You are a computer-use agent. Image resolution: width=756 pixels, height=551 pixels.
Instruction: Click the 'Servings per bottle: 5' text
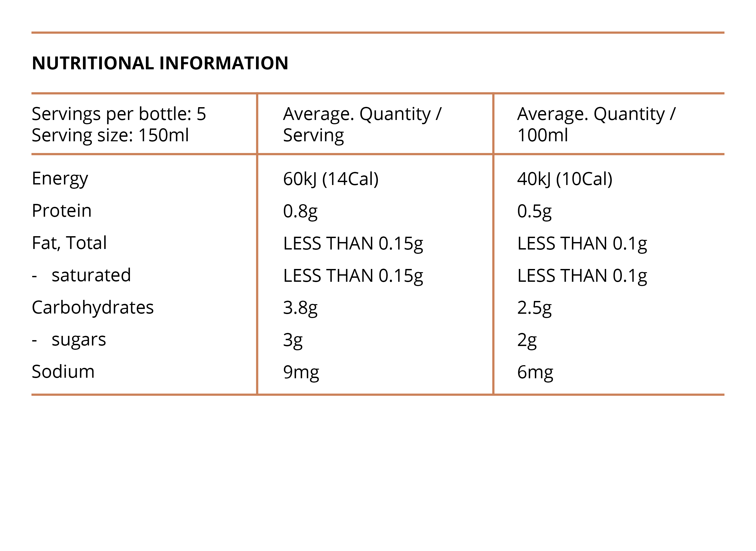(x=119, y=114)
